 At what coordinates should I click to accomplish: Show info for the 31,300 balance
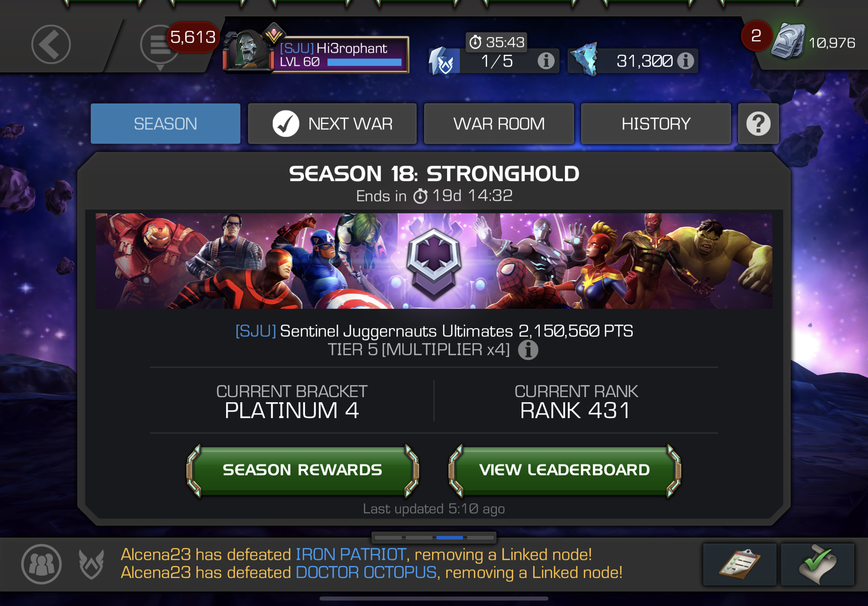[x=686, y=60]
